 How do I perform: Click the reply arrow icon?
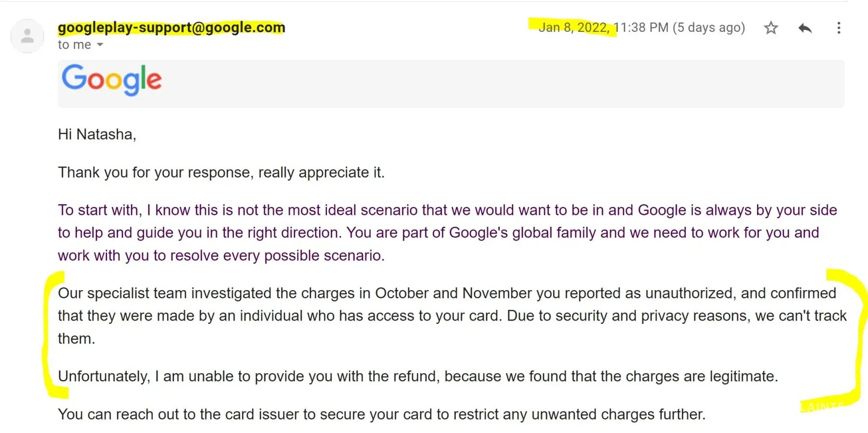805,28
